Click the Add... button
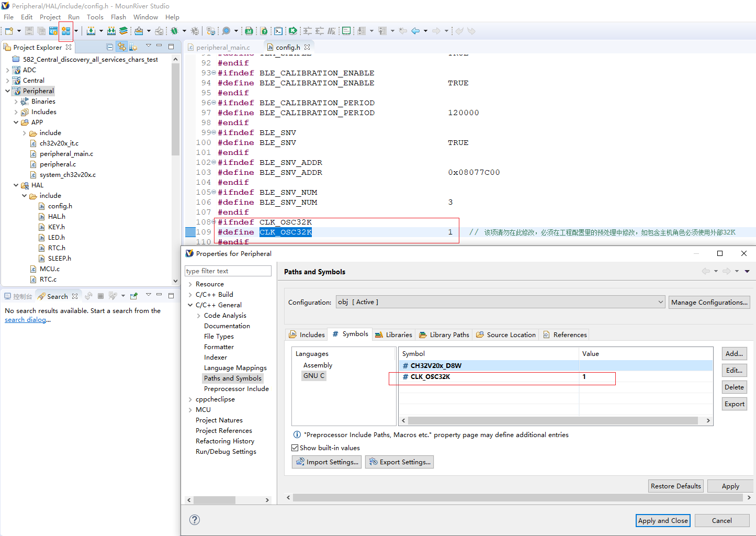 click(x=734, y=354)
